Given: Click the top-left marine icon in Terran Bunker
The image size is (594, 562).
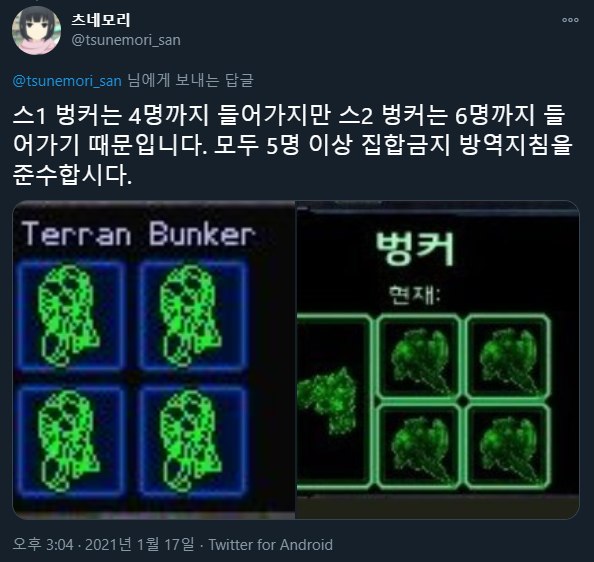Looking at the screenshot, I should (71, 315).
